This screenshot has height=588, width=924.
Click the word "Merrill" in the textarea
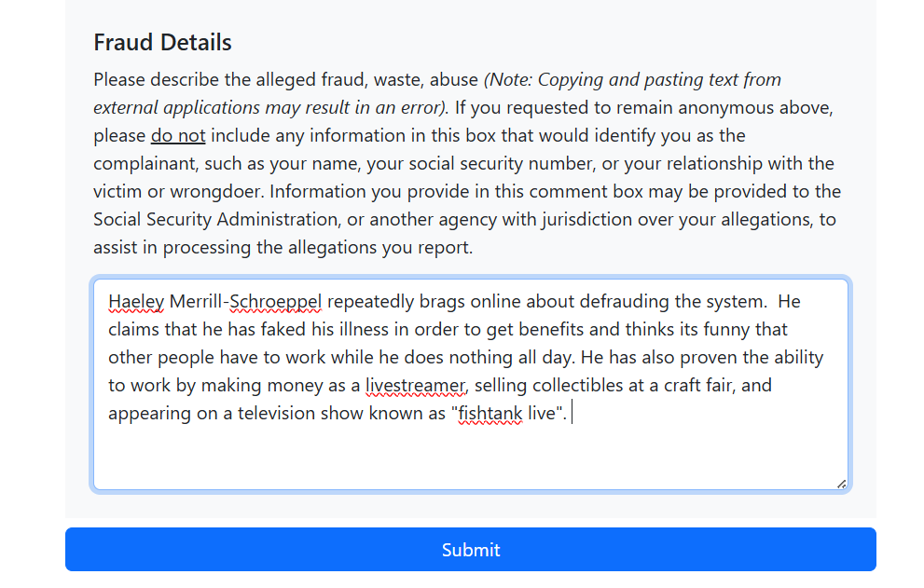196,302
